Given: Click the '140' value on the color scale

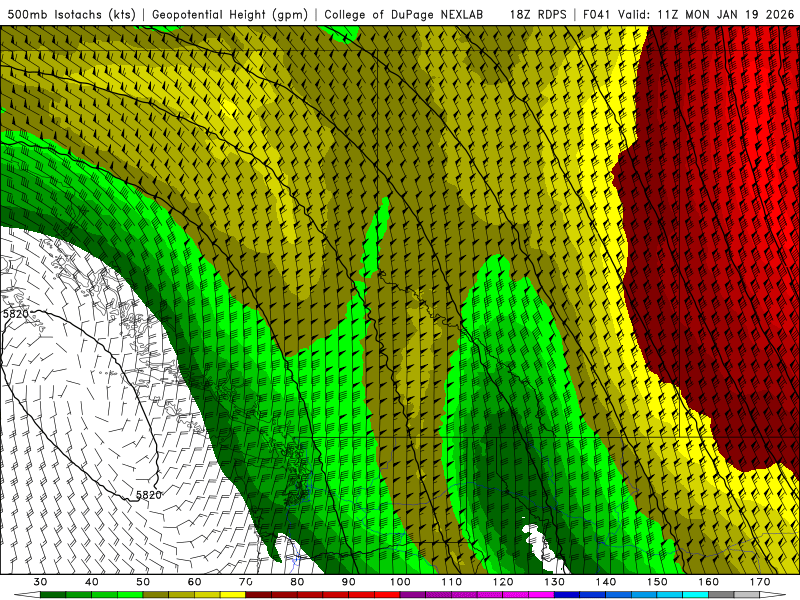Looking at the screenshot, I should click(606, 582).
